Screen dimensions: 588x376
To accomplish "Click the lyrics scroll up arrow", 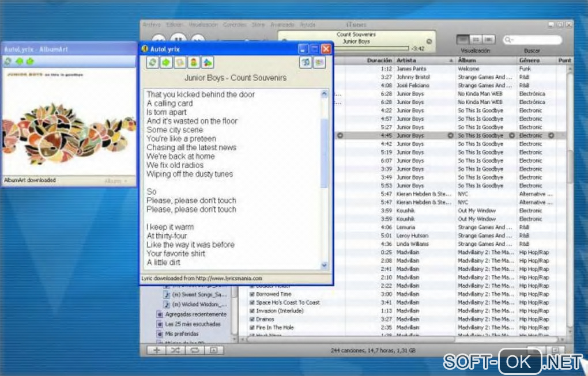I will click(325, 94).
